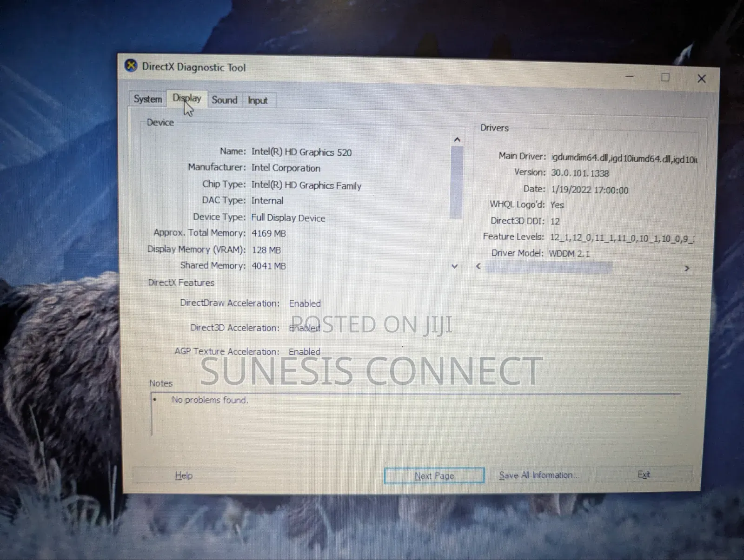Click Save All Information button
The image size is (744, 560).
point(538,475)
